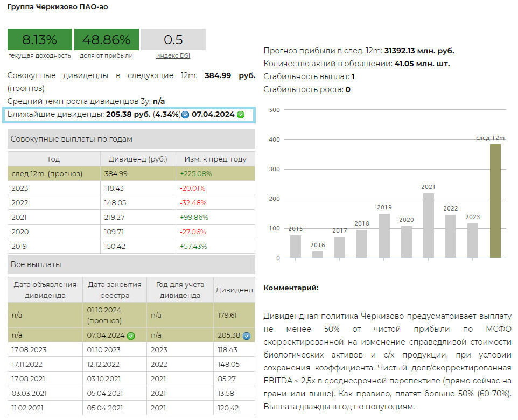Click green checkmark in highlighted nearest dividends line
The height and width of the screenshot is (420, 518).
[241, 115]
